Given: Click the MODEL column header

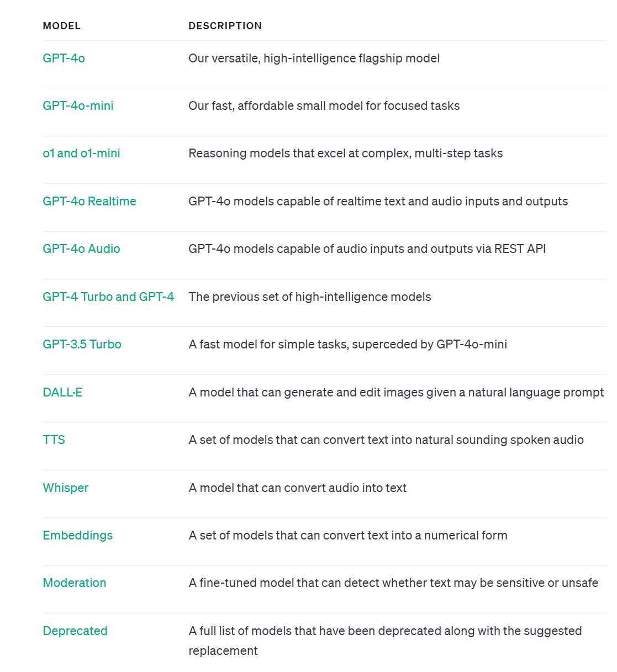Looking at the screenshot, I should point(61,26).
